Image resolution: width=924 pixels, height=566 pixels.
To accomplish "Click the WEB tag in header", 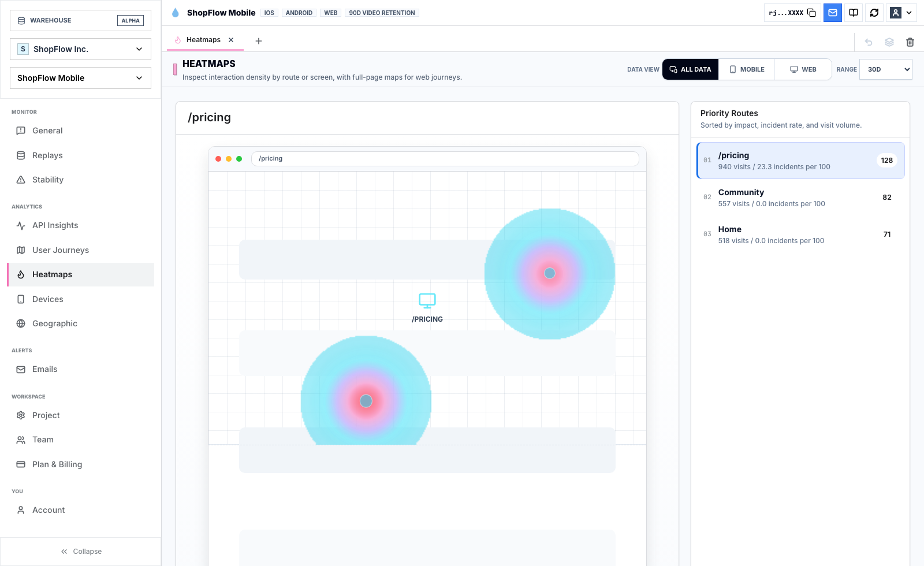I will (x=331, y=13).
